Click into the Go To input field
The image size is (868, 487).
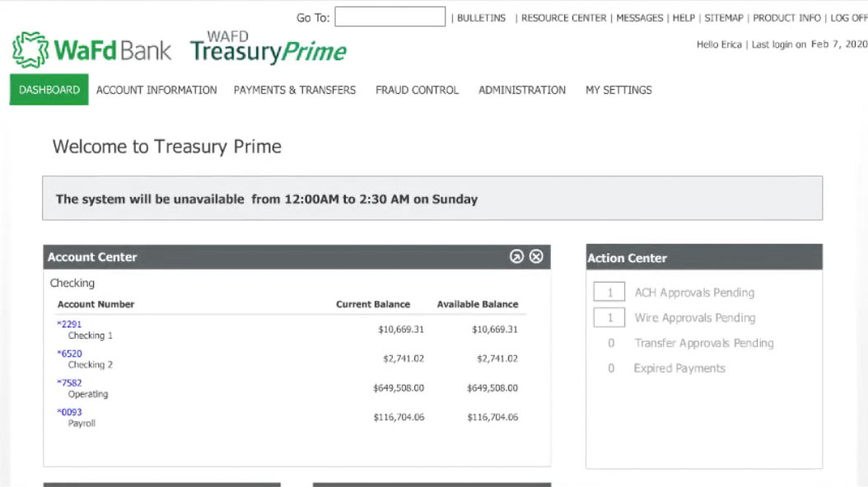390,16
